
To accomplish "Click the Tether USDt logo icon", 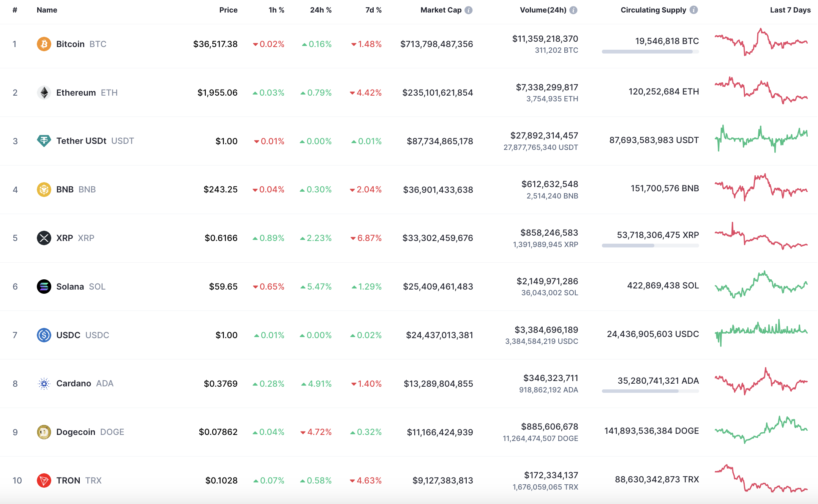I will [44, 141].
